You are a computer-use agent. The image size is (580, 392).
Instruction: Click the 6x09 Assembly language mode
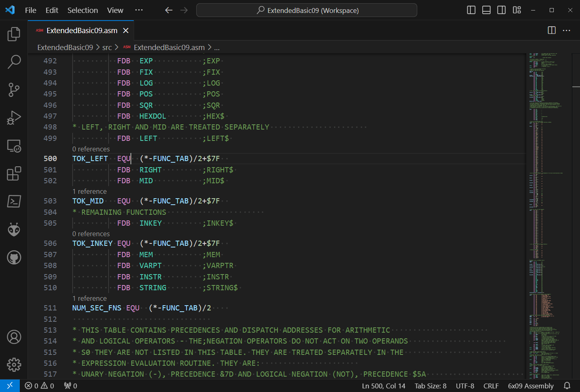(530, 386)
